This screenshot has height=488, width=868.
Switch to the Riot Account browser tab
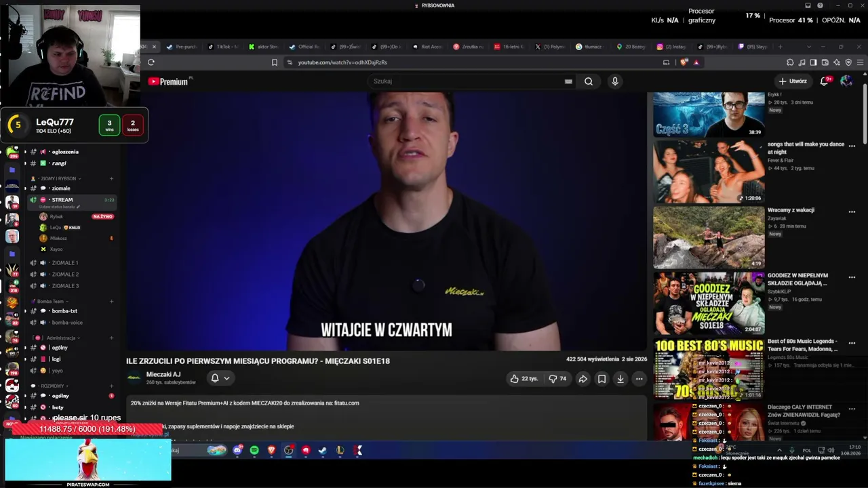[x=428, y=47]
